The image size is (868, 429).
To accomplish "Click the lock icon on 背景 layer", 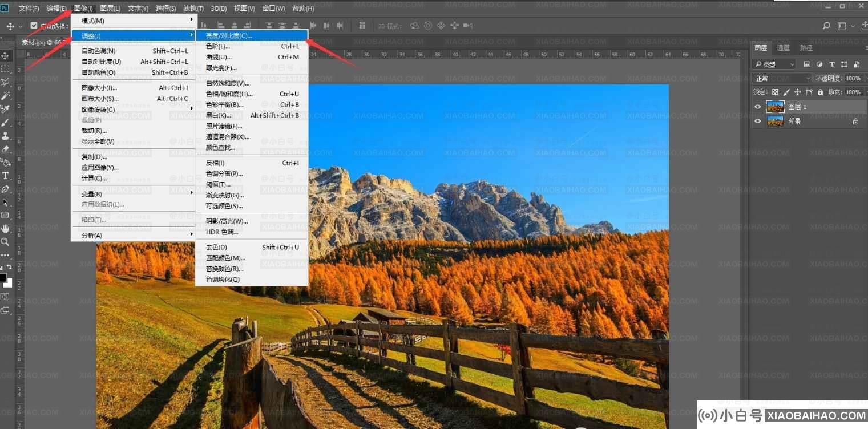I will pos(855,122).
